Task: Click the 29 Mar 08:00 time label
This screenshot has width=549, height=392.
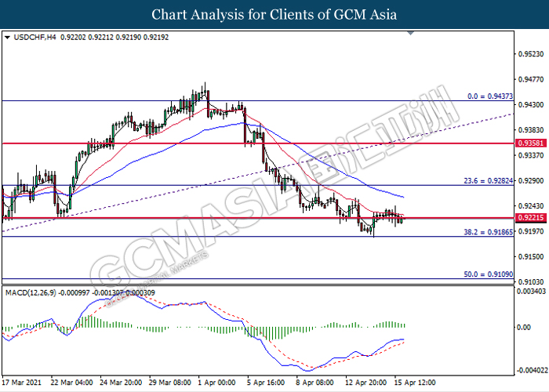Action: (x=170, y=383)
